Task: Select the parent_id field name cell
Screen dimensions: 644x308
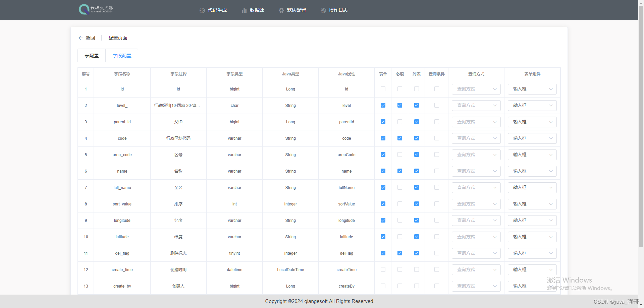Action: click(122, 122)
